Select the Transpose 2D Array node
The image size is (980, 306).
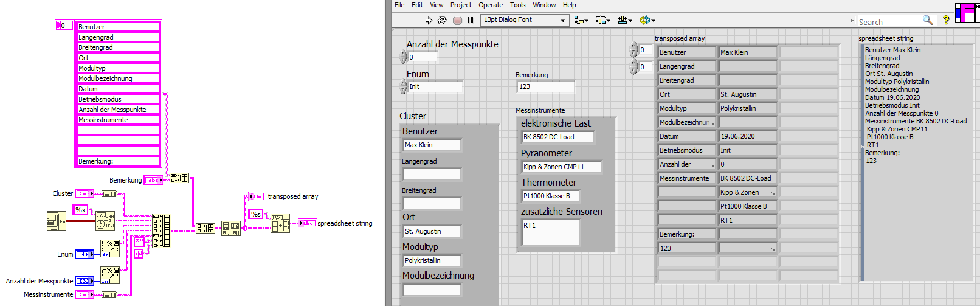pos(231,229)
